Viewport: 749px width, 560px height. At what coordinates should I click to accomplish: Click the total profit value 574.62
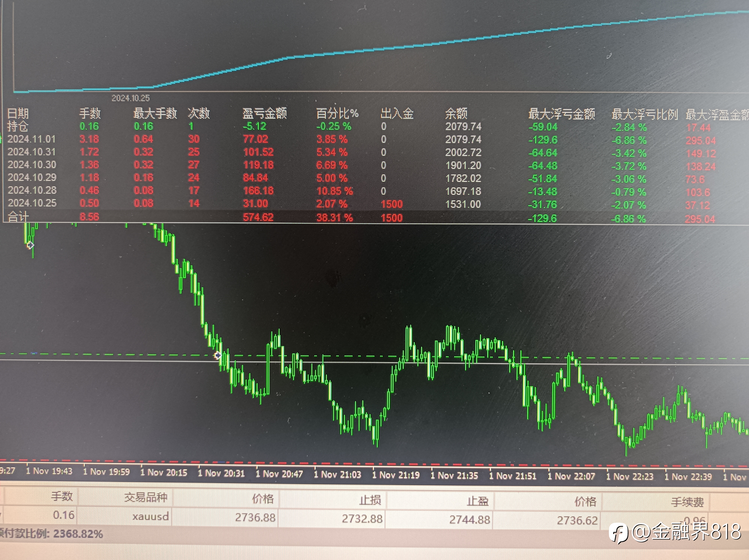(258, 217)
